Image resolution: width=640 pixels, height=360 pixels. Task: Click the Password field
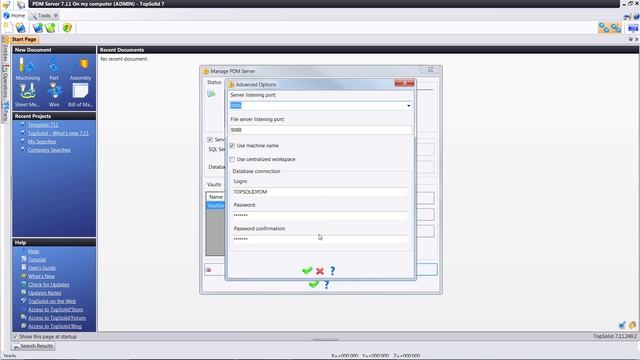tap(320, 215)
